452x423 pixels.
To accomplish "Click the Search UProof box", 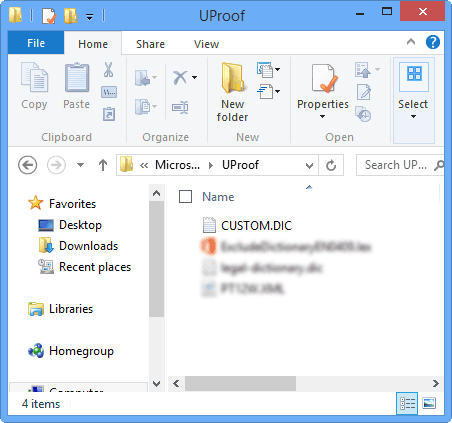I will click(x=400, y=165).
